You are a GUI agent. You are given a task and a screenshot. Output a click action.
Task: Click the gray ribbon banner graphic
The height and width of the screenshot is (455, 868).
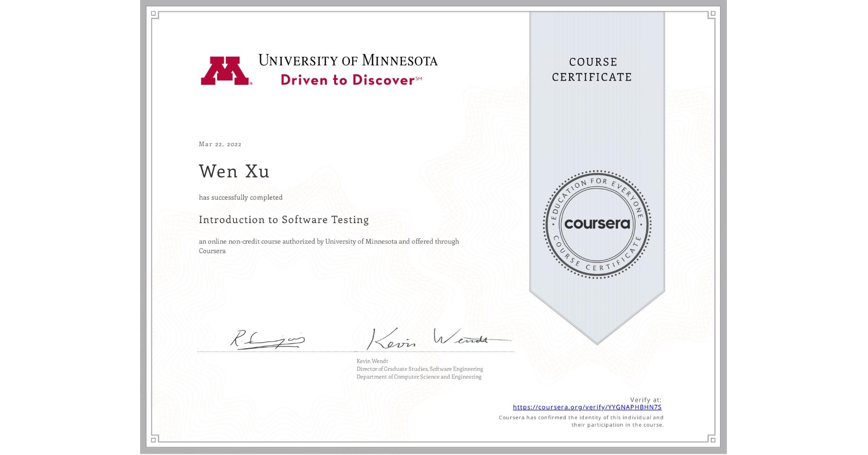597,147
